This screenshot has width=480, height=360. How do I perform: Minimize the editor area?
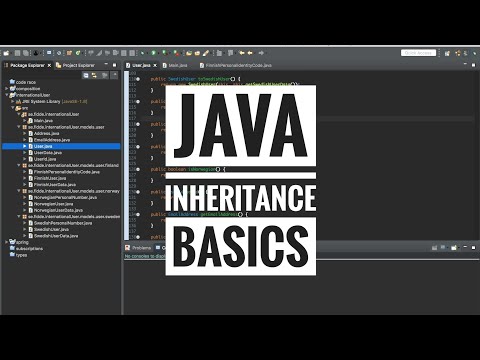[465, 64]
